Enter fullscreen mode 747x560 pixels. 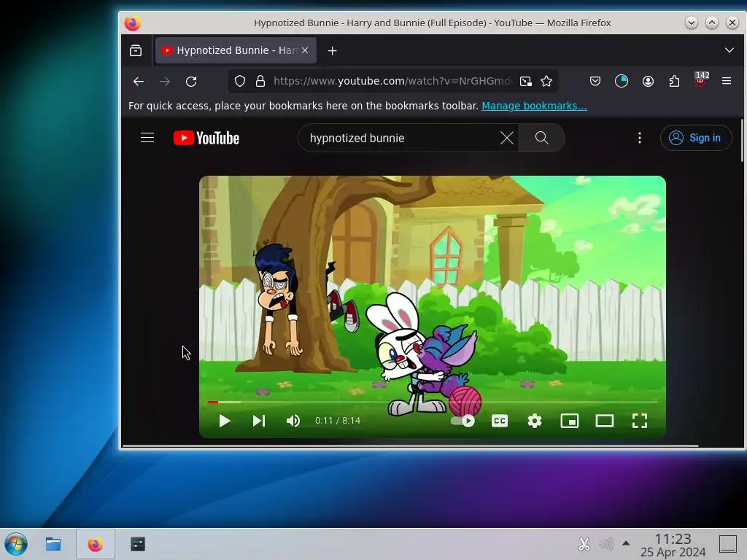pos(639,421)
